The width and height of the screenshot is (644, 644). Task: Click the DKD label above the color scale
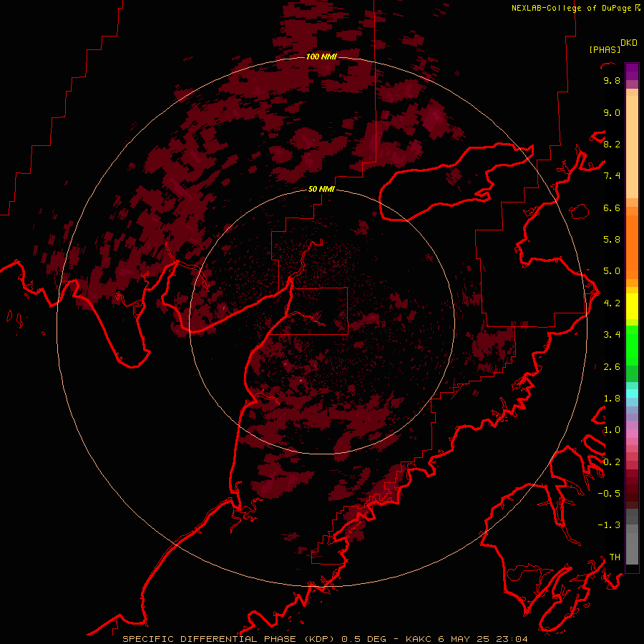tap(629, 43)
